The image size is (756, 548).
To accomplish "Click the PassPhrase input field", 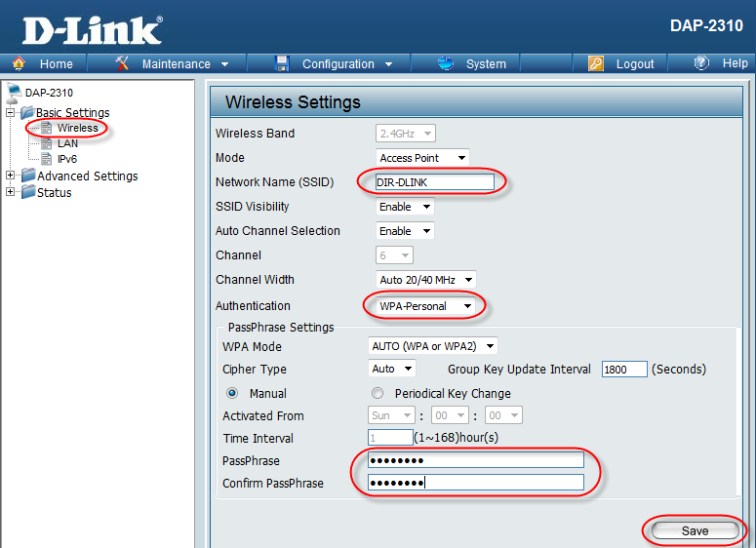I will tap(476, 460).
